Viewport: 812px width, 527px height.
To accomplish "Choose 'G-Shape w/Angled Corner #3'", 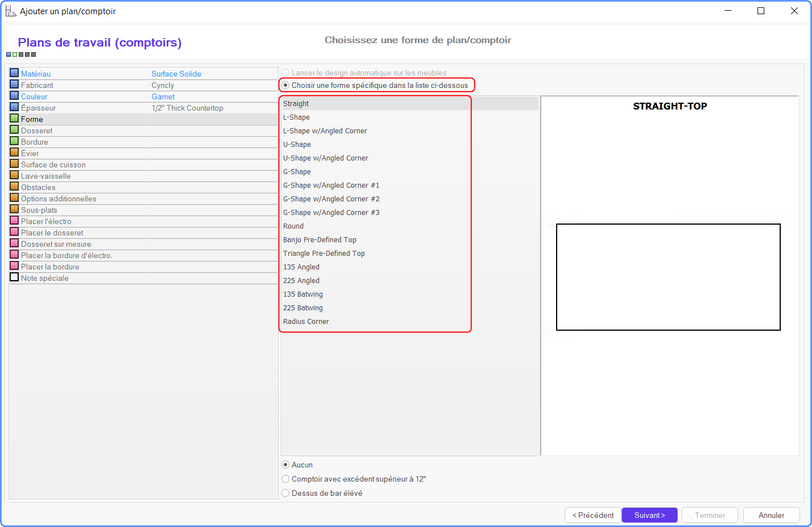I will coord(410,212).
